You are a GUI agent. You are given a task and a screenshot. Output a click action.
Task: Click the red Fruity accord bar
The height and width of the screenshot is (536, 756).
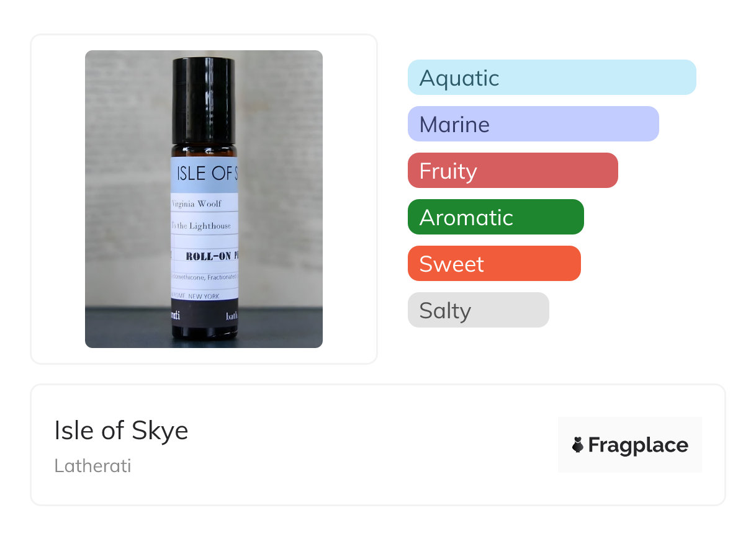click(x=512, y=171)
